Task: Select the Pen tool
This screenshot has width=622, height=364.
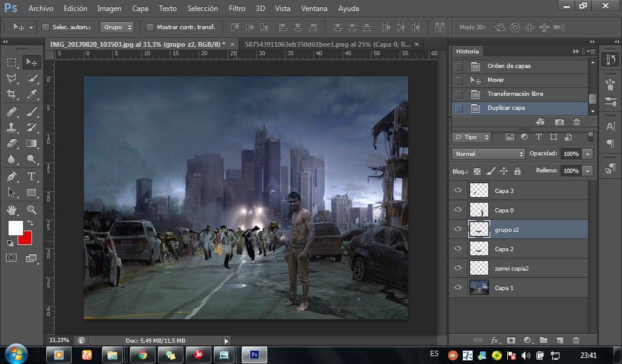Action: [12, 177]
